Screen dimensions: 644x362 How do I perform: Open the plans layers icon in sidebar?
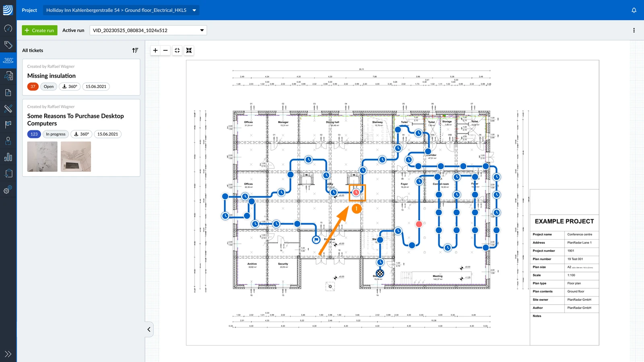click(x=8, y=76)
